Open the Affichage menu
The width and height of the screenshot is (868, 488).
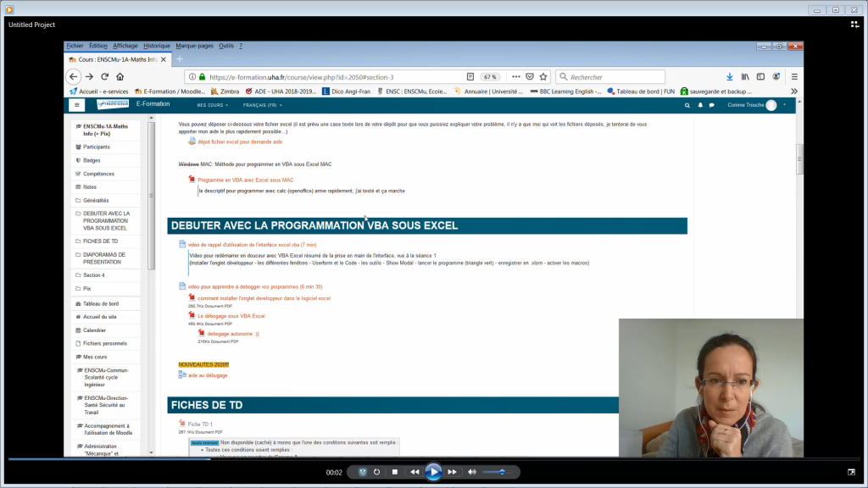point(125,46)
